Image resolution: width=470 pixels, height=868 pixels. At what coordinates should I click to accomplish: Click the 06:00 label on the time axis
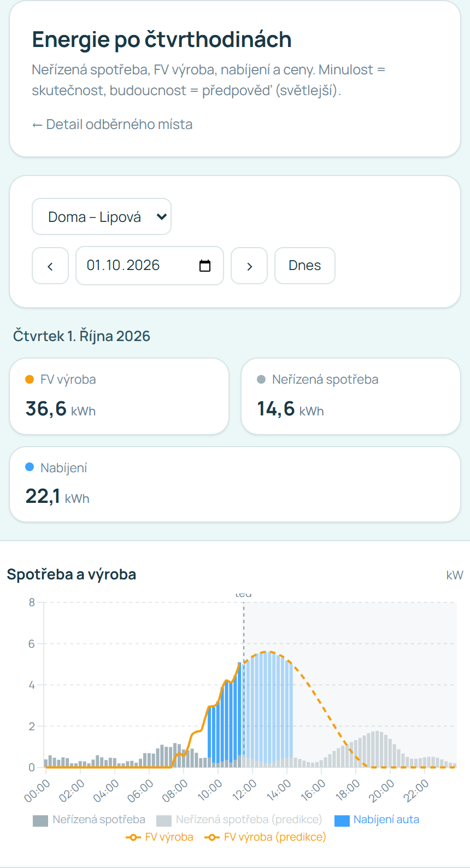click(140, 790)
